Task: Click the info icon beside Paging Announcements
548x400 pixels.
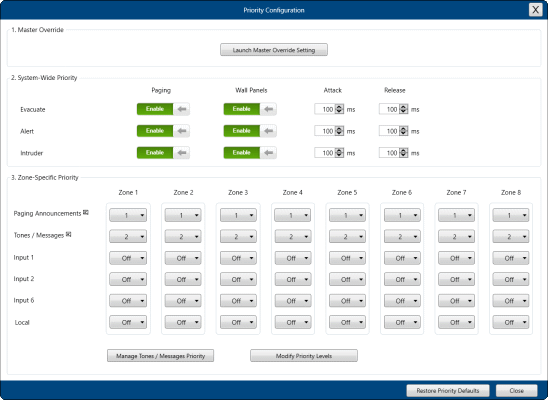Action: click(86, 212)
